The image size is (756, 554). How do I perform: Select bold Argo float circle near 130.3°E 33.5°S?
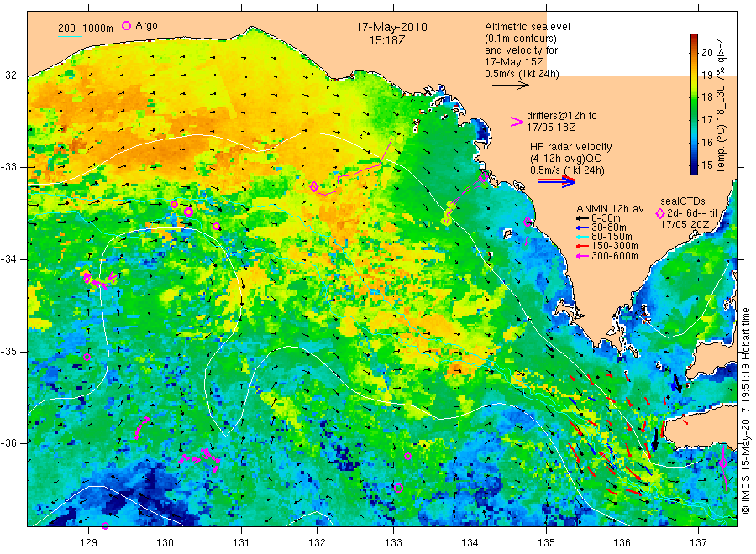click(188, 212)
